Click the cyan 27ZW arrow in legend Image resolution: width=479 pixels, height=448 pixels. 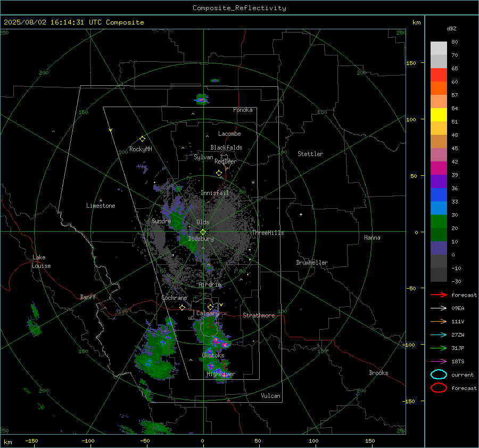pos(439,335)
